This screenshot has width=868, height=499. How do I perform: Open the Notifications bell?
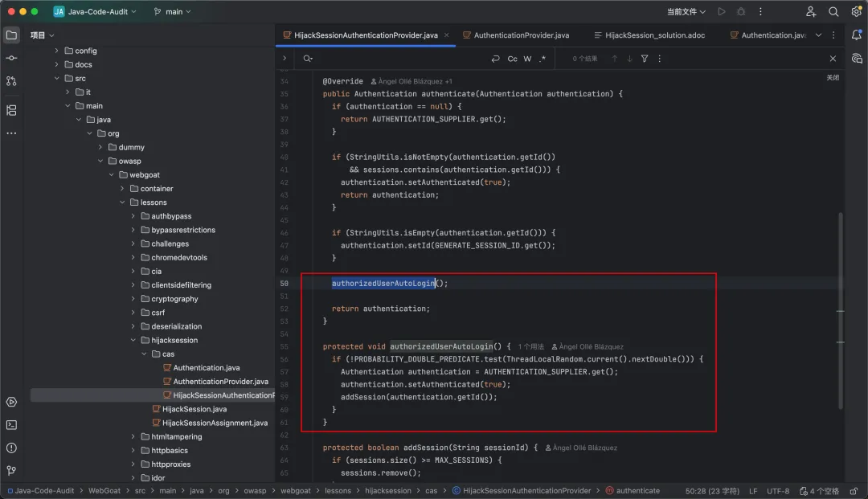click(857, 35)
